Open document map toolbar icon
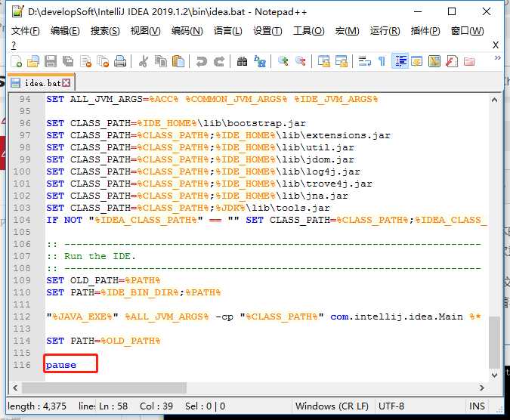 coord(434,61)
